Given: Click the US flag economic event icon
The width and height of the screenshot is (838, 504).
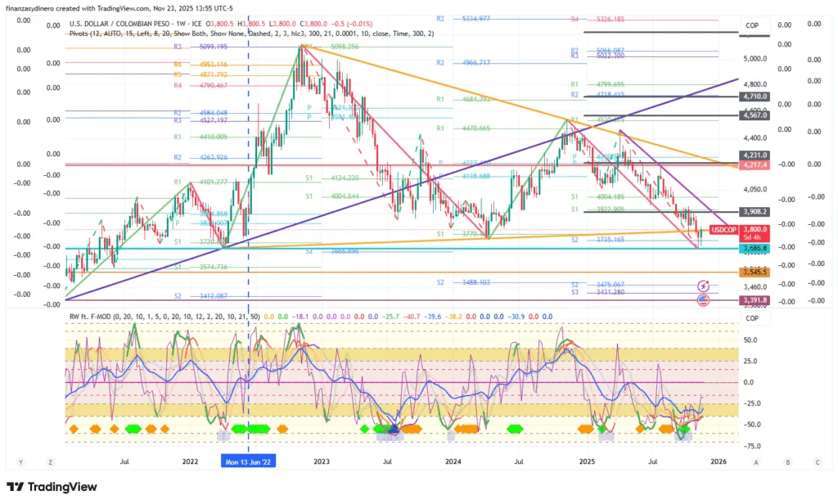Looking at the screenshot, I should (x=703, y=300).
